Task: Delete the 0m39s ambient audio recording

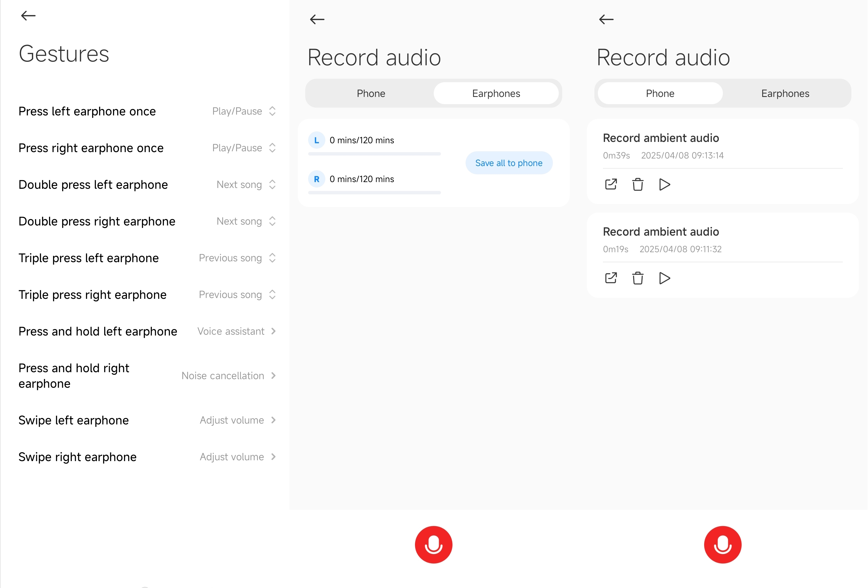Action: click(637, 184)
